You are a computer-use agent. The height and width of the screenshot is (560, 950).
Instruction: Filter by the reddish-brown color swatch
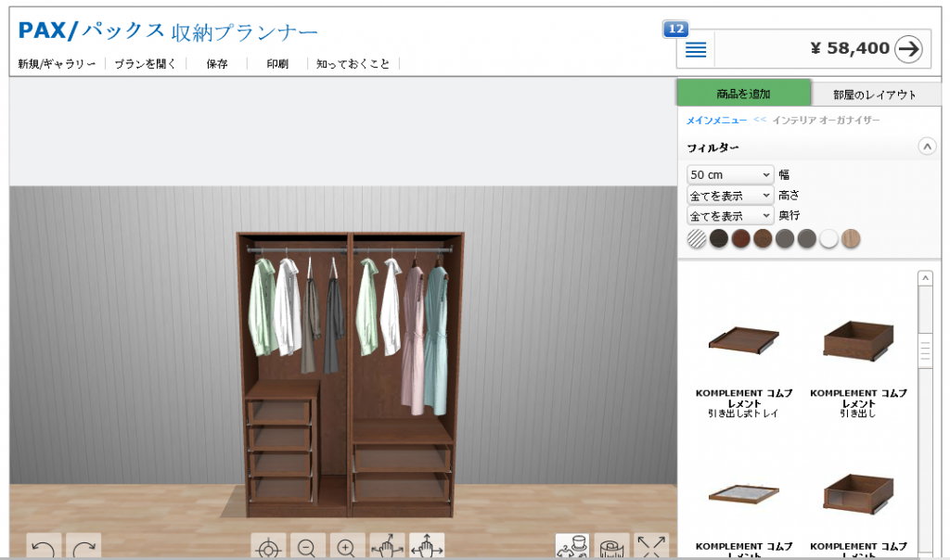pyautogui.click(x=740, y=239)
